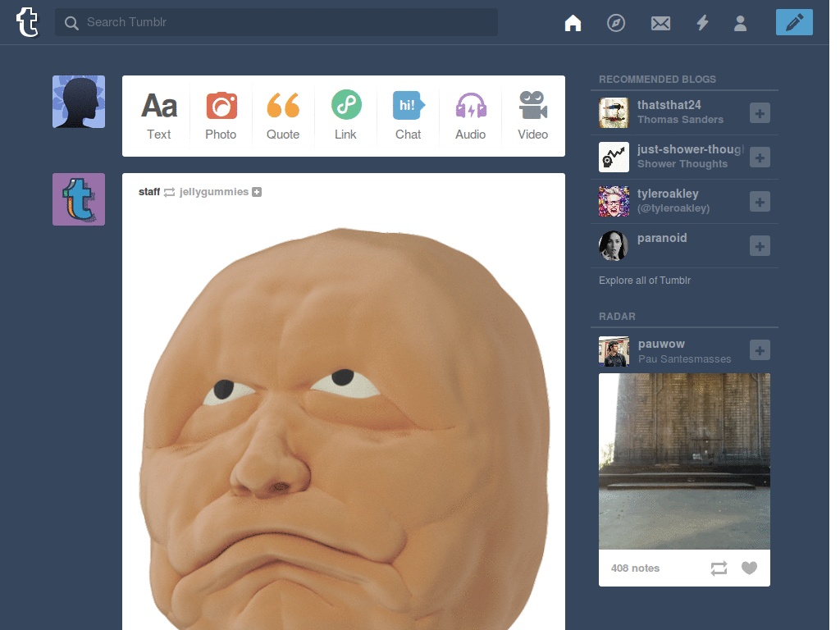Open pauwow radar blog
The image size is (840, 630).
point(662,344)
